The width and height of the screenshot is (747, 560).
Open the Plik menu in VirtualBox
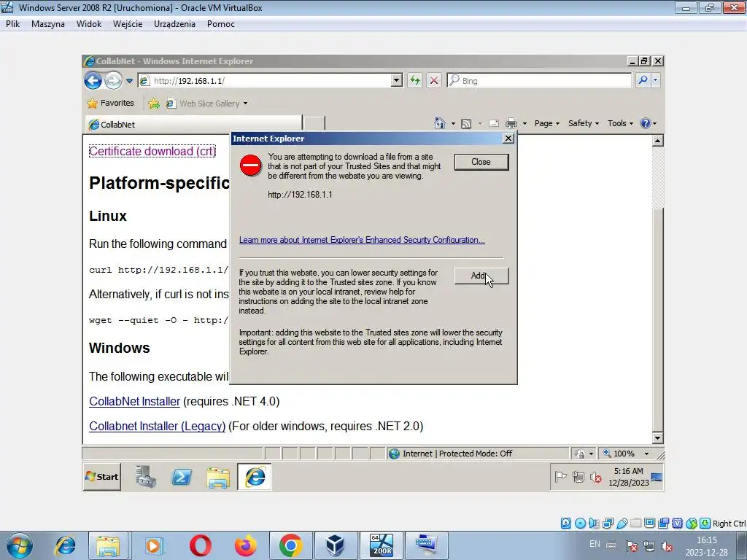pyautogui.click(x=13, y=24)
